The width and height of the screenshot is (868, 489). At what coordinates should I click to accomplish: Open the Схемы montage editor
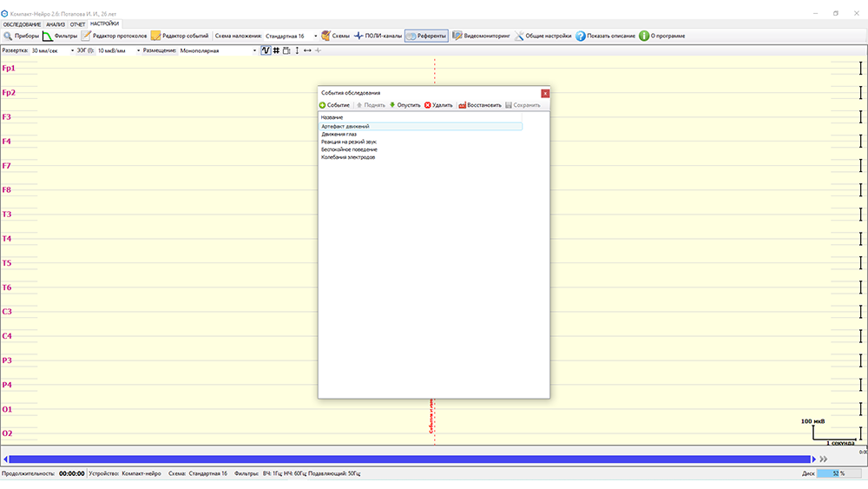(335, 36)
